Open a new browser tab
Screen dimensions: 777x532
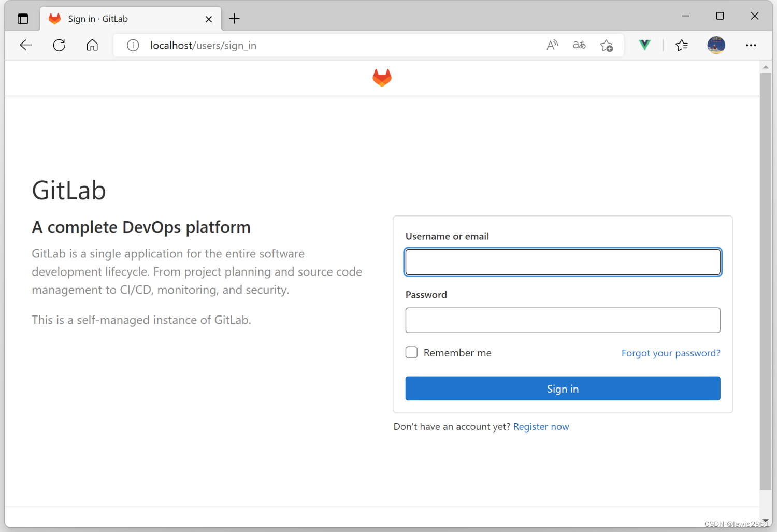pos(234,19)
